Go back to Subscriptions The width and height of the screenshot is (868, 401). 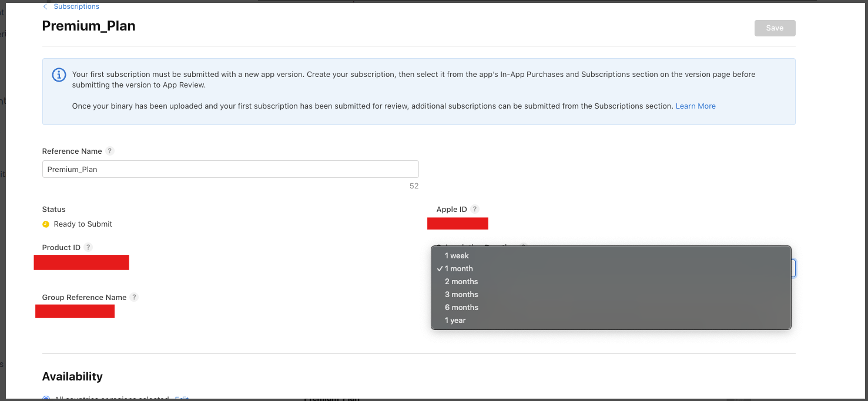[x=76, y=6]
